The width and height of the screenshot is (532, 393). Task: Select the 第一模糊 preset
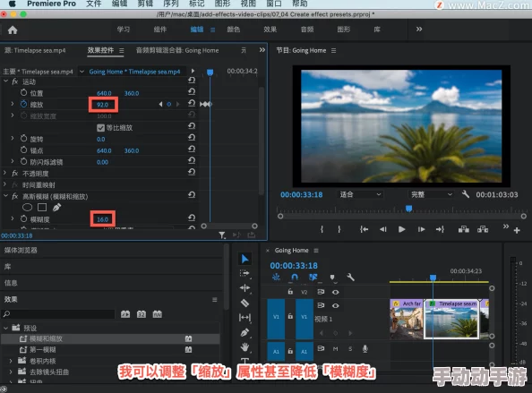[42, 350]
